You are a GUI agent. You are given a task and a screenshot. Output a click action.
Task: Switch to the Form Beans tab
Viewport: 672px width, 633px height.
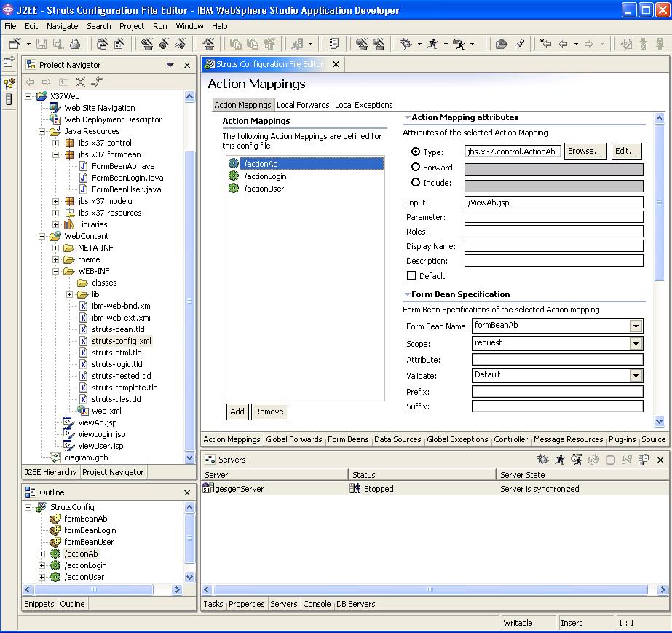point(348,439)
